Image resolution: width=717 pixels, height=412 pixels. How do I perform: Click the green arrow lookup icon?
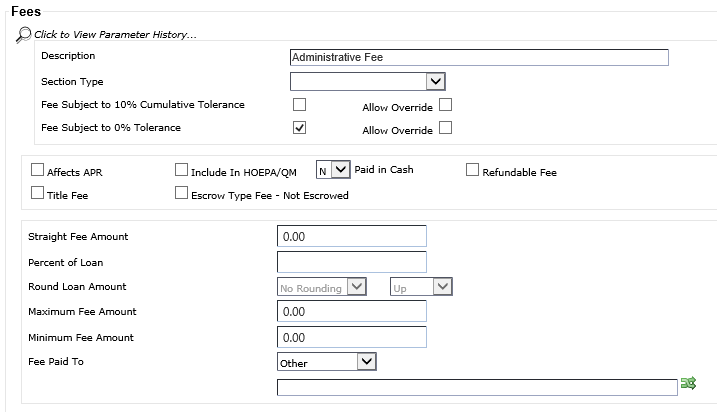coord(688,383)
